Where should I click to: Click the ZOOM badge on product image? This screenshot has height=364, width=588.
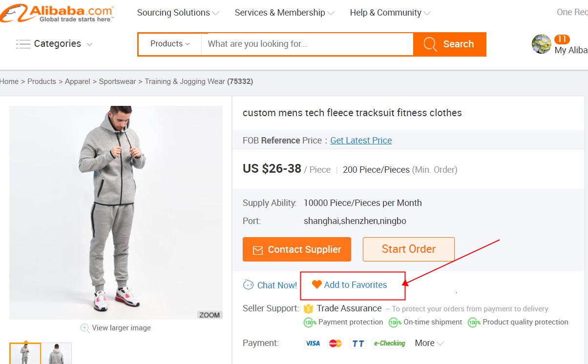click(210, 315)
